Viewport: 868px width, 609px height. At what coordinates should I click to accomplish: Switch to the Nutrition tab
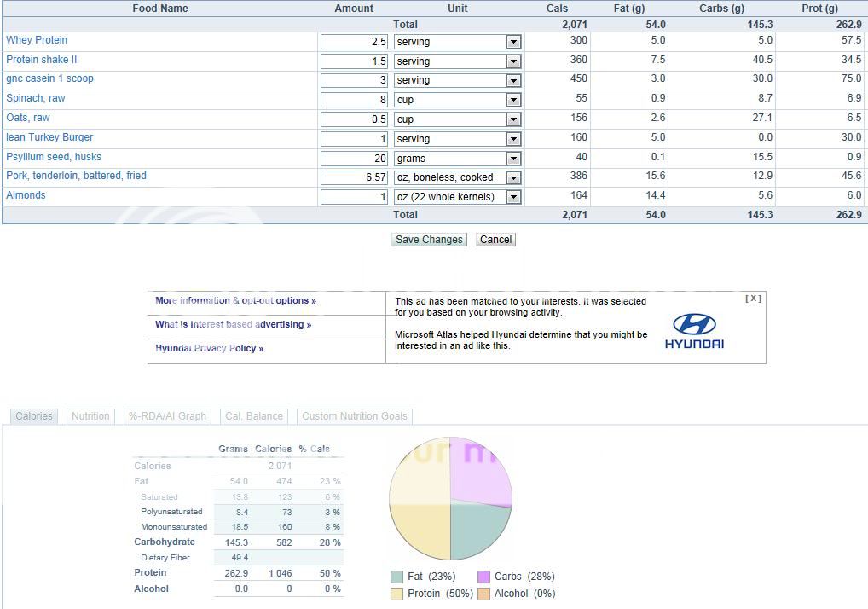(x=90, y=416)
